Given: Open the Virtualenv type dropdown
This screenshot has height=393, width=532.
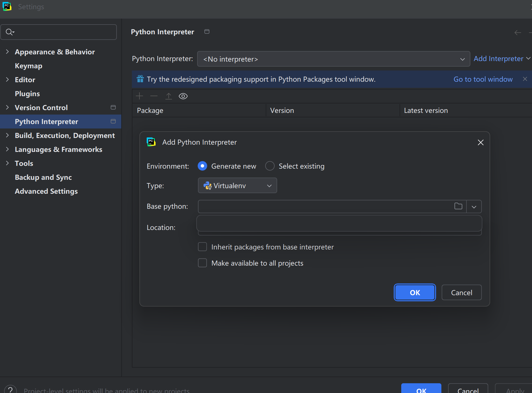Looking at the screenshot, I should [238, 186].
